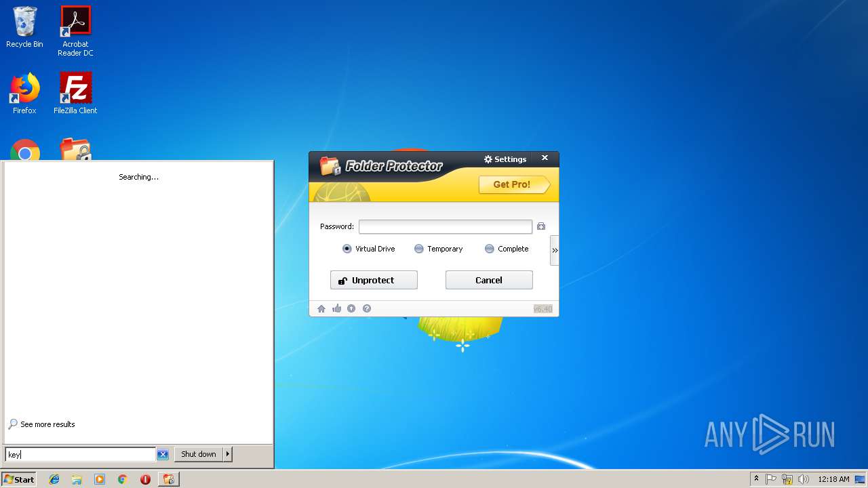Open the Action Center flag icon

[x=771, y=479]
